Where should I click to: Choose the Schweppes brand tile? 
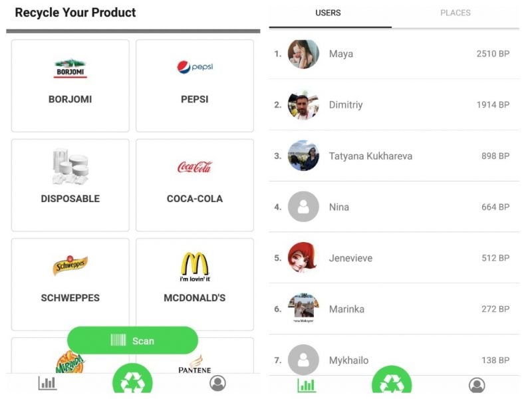click(70, 284)
